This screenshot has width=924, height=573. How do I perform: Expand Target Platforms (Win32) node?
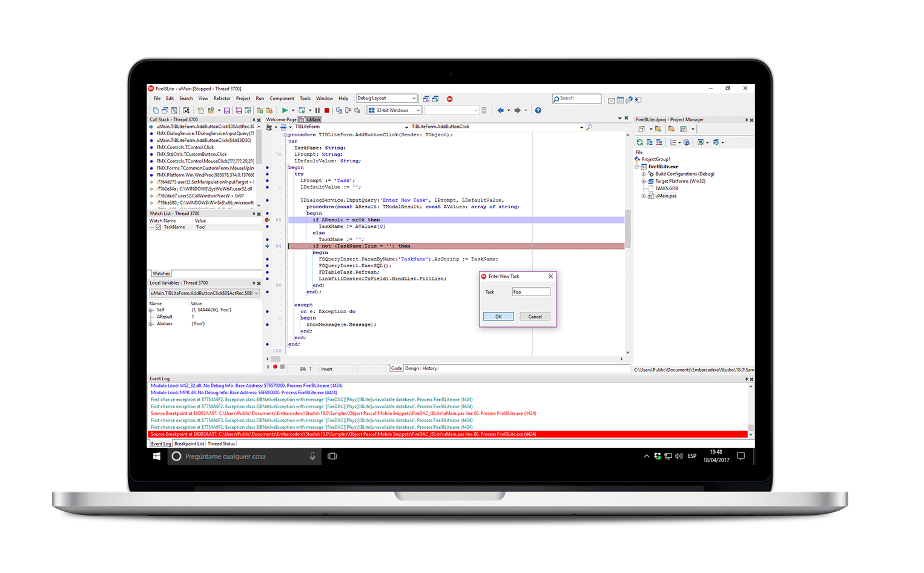pyautogui.click(x=644, y=181)
